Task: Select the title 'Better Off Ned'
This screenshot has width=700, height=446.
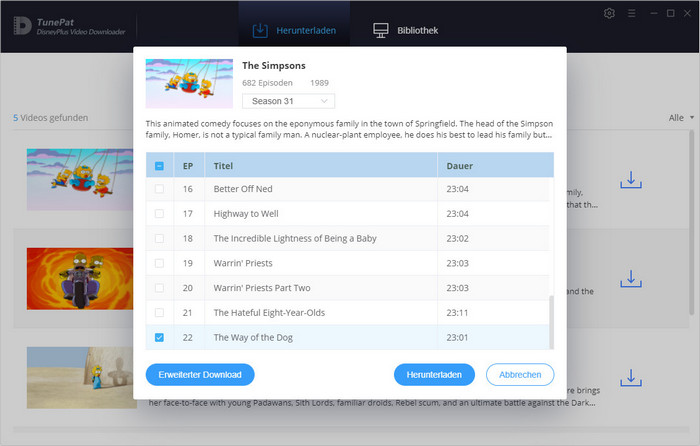Action: point(243,189)
